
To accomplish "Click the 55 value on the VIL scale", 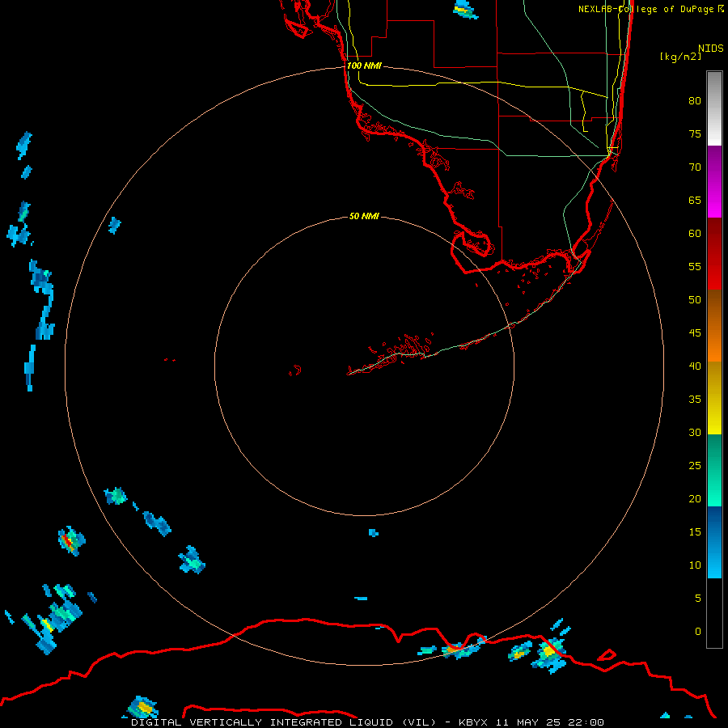I will point(695,267).
